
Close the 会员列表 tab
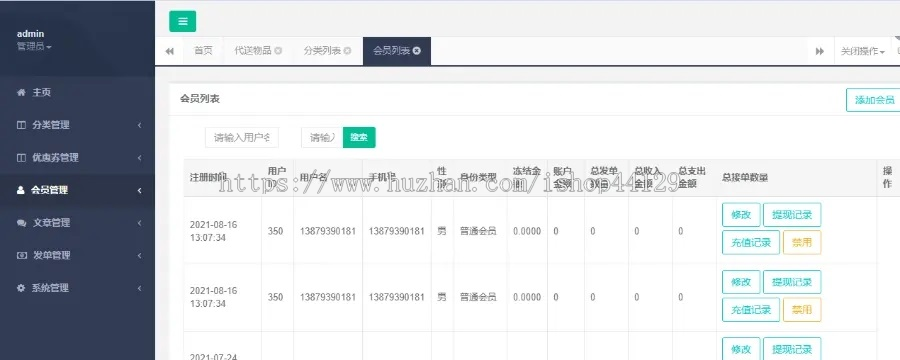pos(417,51)
